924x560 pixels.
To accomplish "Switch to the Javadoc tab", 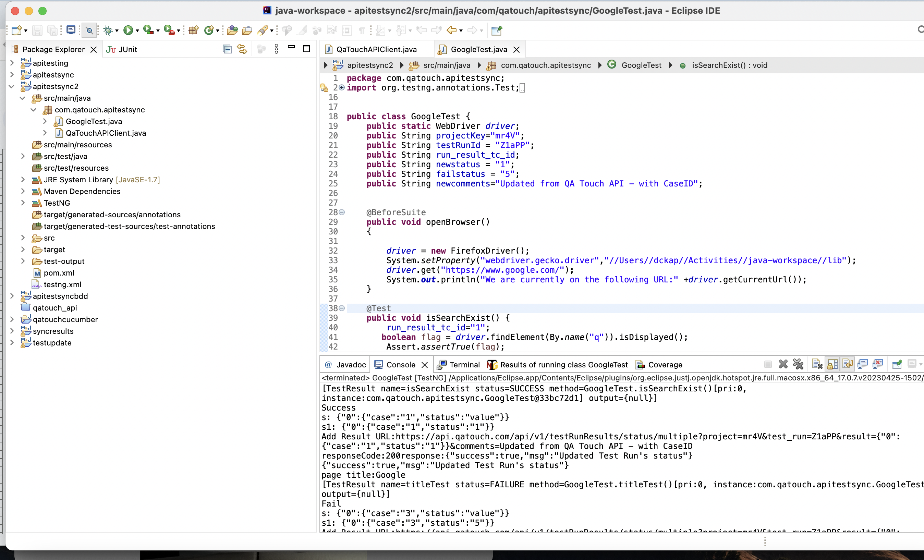I will point(345,365).
